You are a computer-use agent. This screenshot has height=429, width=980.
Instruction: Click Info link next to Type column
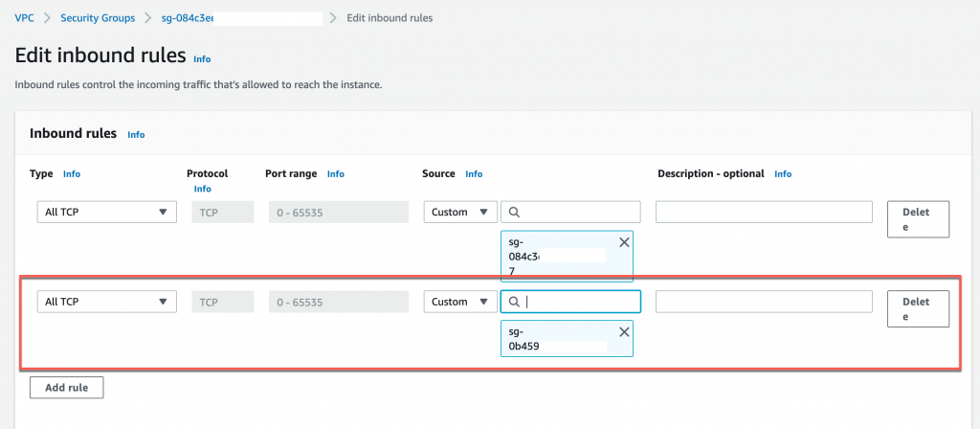click(x=72, y=174)
